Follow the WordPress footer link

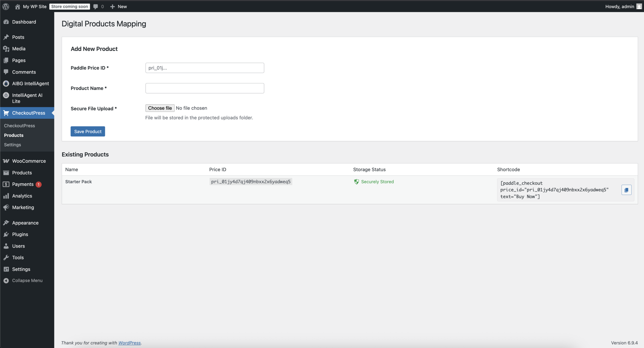tap(129, 343)
